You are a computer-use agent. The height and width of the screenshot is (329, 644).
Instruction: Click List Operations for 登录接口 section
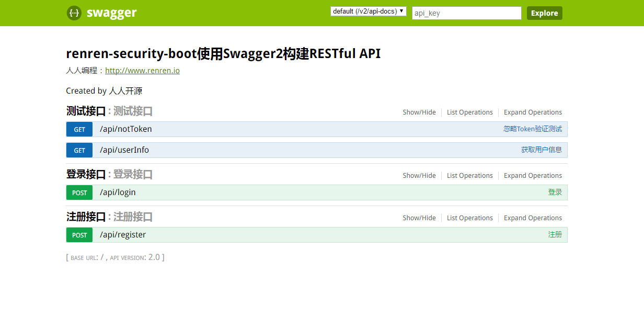pyautogui.click(x=470, y=176)
